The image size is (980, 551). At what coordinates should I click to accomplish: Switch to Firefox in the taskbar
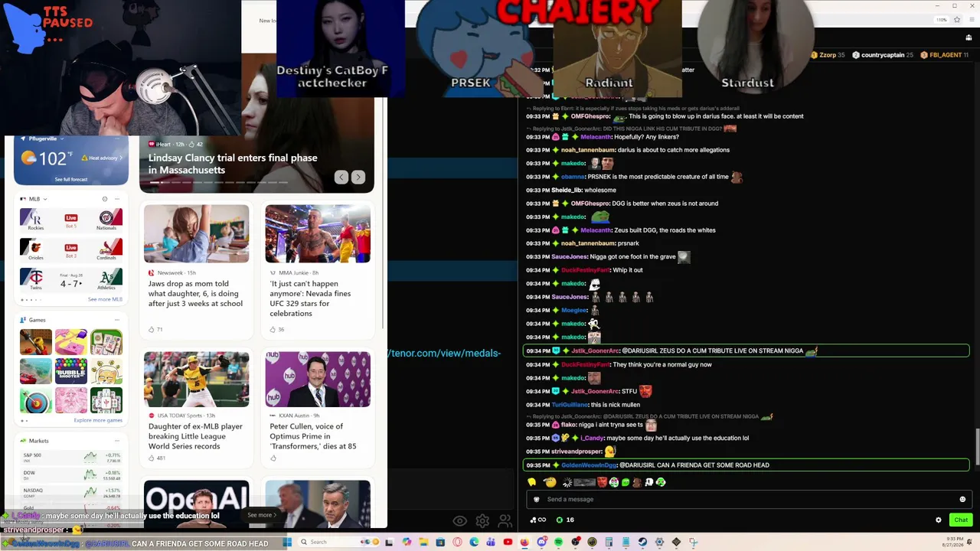[524, 542]
